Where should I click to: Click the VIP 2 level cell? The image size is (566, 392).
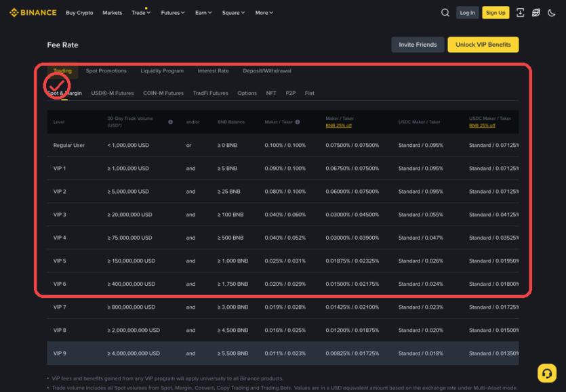(60, 191)
